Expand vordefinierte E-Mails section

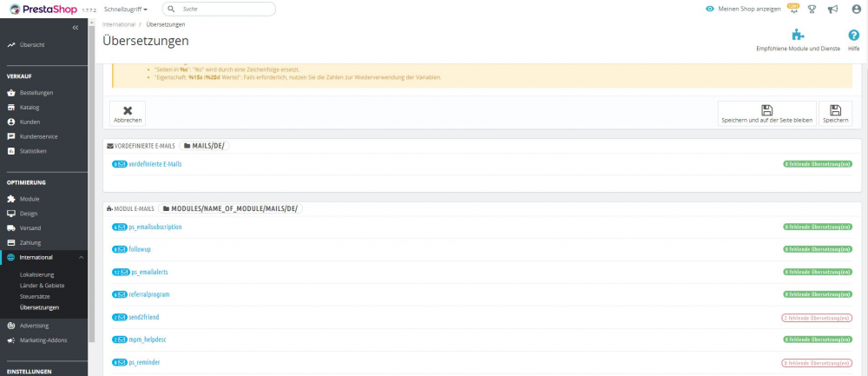(155, 164)
